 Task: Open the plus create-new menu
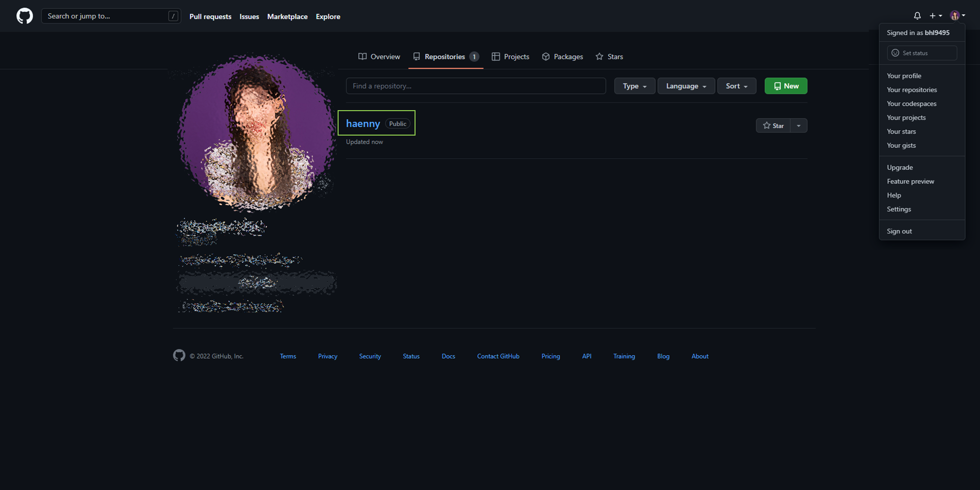pos(935,16)
